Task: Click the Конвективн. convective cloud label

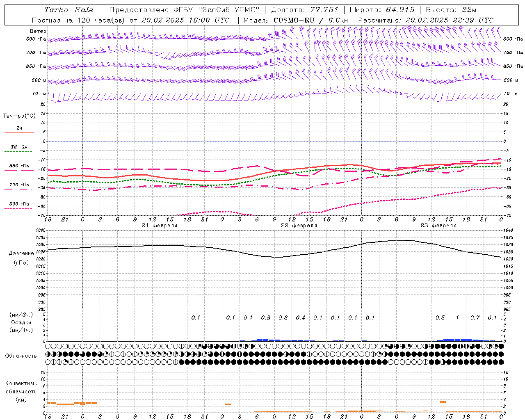Action: [x=21, y=383]
